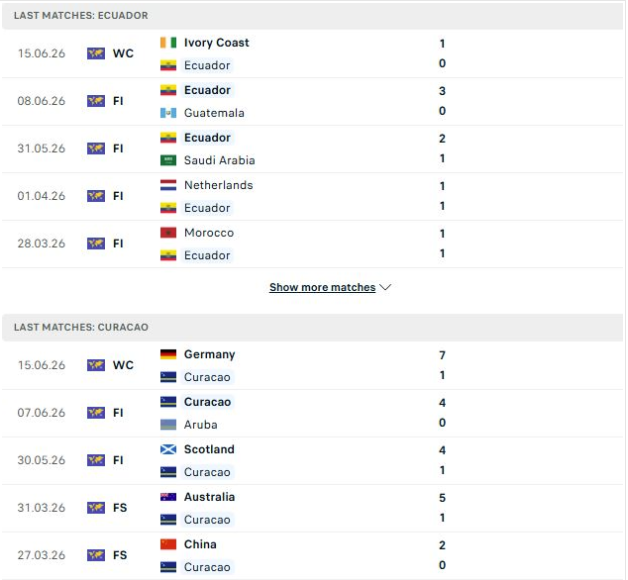The width and height of the screenshot is (628, 580).
Task: Click the China flag icon
Action: point(168,544)
